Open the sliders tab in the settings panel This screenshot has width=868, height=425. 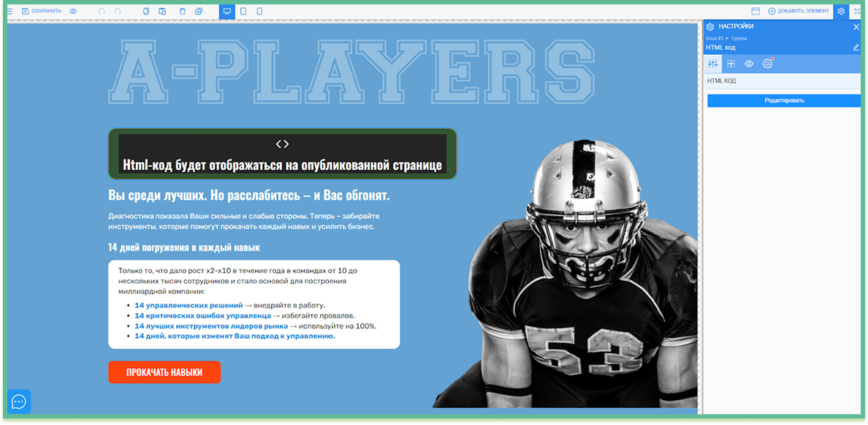713,64
